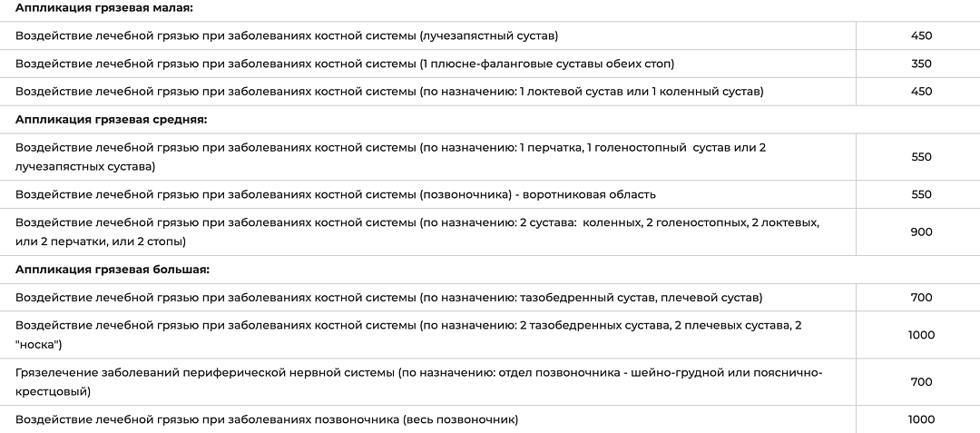980x433 pixels.
Task: Click the 350 price cell
Action: [x=921, y=64]
